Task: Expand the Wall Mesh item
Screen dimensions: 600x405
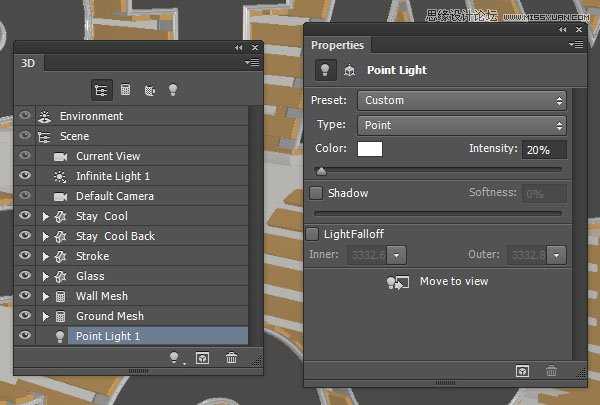Action: click(46, 296)
